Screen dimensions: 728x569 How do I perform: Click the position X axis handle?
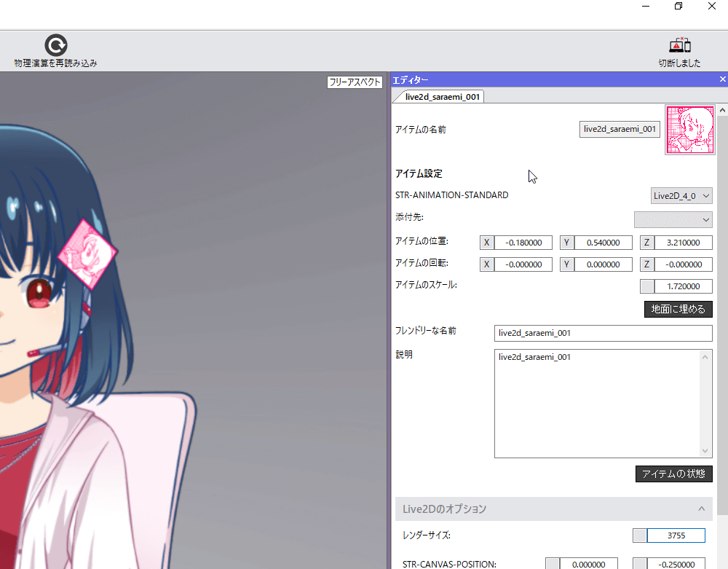pyautogui.click(x=486, y=243)
